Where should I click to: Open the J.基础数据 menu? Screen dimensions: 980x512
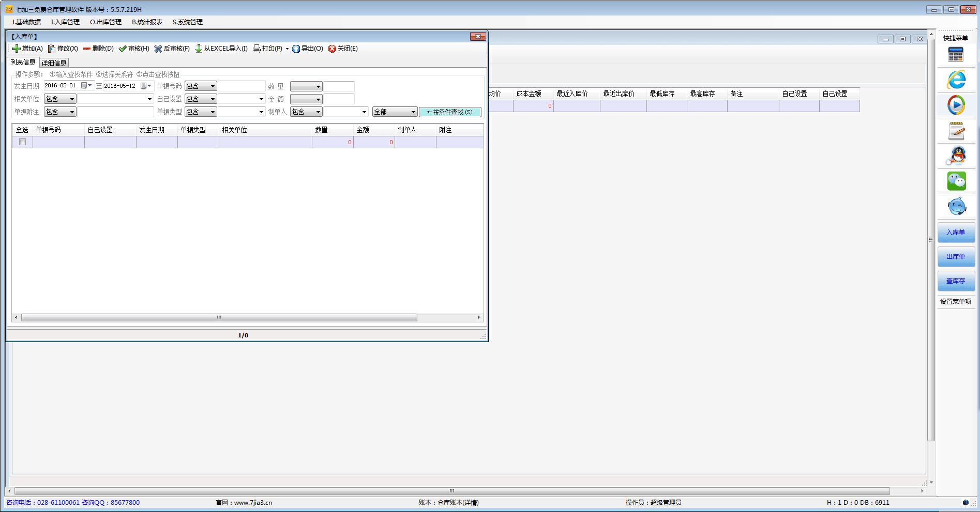click(26, 22)
